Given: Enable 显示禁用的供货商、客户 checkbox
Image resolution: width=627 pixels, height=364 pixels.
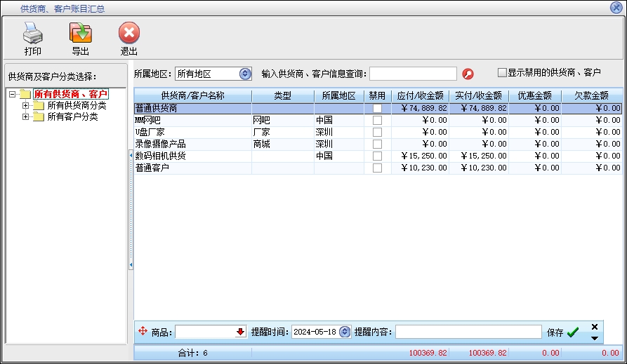Looking at the screenshot, I should pyautogui.click(x=502, y=72).
